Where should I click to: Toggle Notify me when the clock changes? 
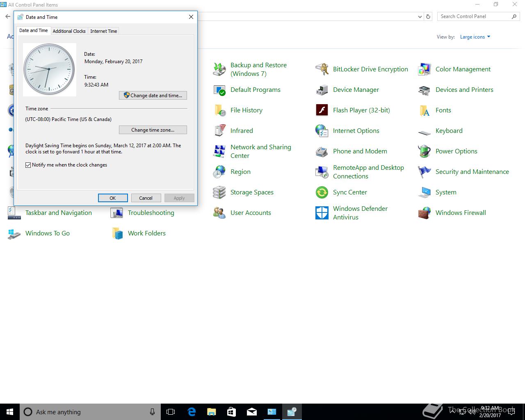pyautogui.click(x=28, y=165)
